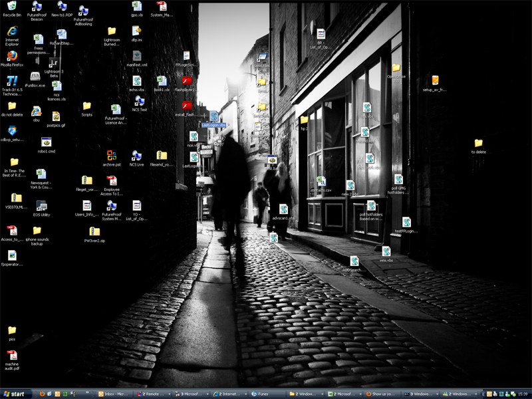The height and width of the screenshot is (399, 532).
Task: Click the Windows Start button
Action: coord(13,394)
